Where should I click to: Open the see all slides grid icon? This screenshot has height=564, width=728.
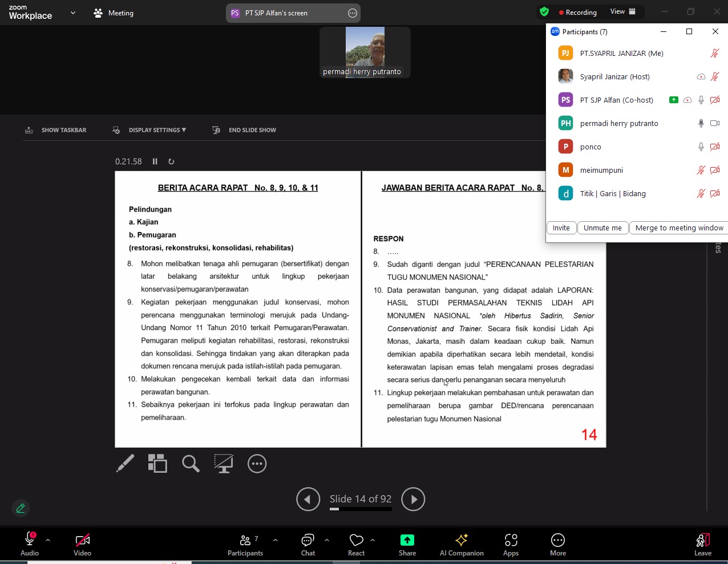pyautogui.click(x=157, y=464)
